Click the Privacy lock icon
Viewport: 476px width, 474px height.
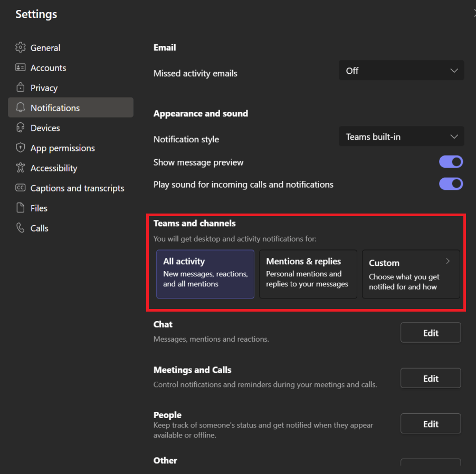coord(21,88)
